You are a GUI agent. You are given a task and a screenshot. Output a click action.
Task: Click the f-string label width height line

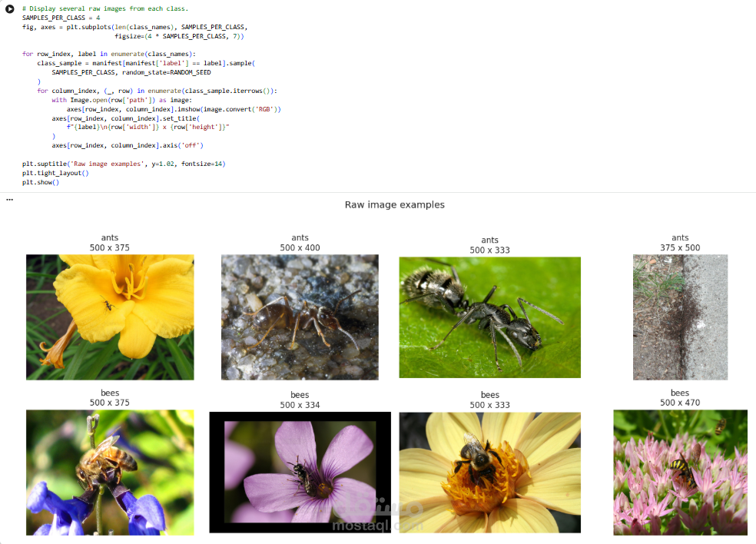pos(148,128)
